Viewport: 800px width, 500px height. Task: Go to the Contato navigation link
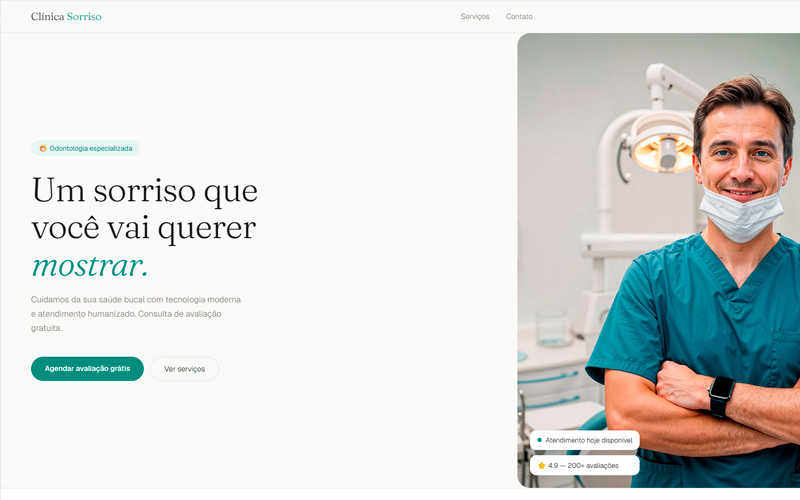tap(519, 16)
